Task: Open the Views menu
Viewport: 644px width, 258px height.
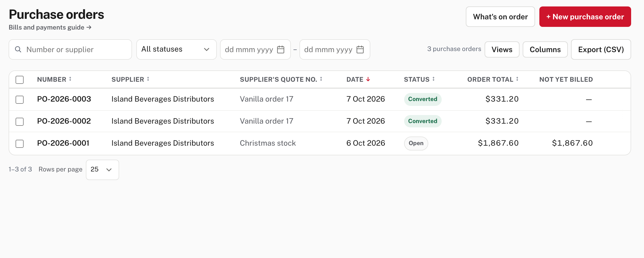Action: [502, 49]
